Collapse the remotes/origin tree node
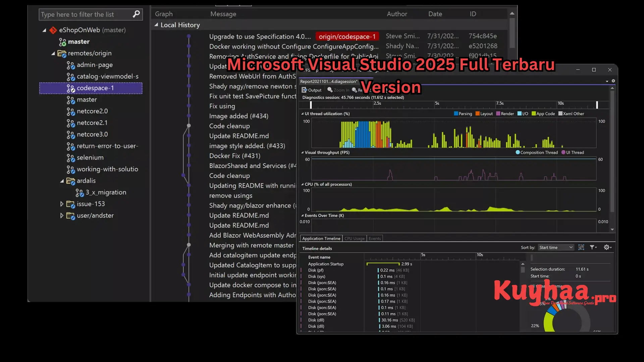The image size is (644, 362). (x=53, y=53)
